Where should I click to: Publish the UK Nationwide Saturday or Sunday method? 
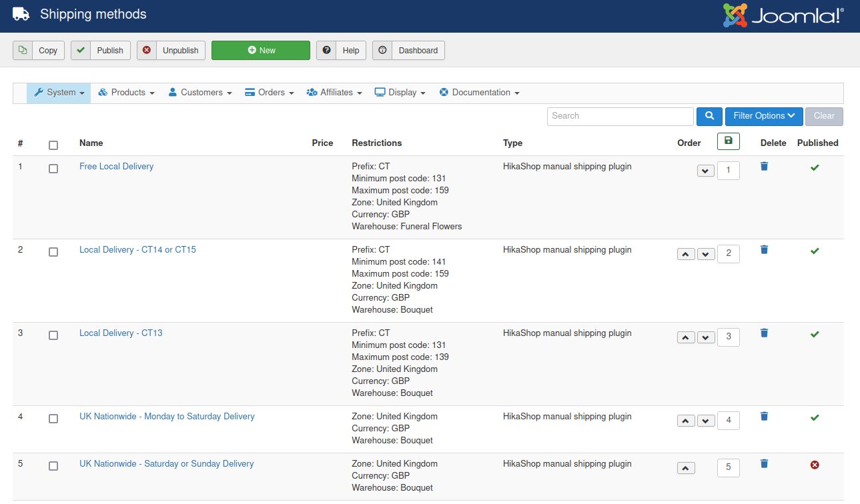click(x=814, y=465)
